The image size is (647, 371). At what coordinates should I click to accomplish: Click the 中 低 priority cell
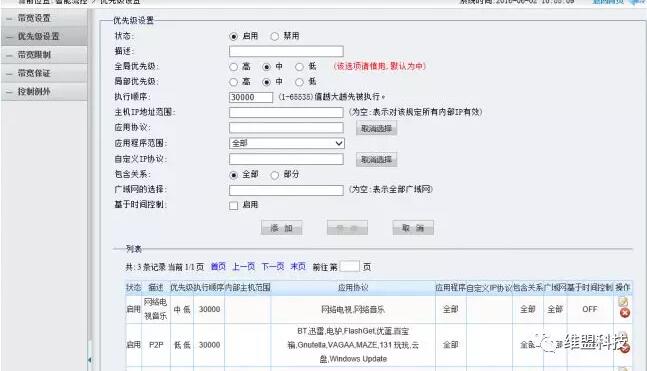tap(182, 309)
